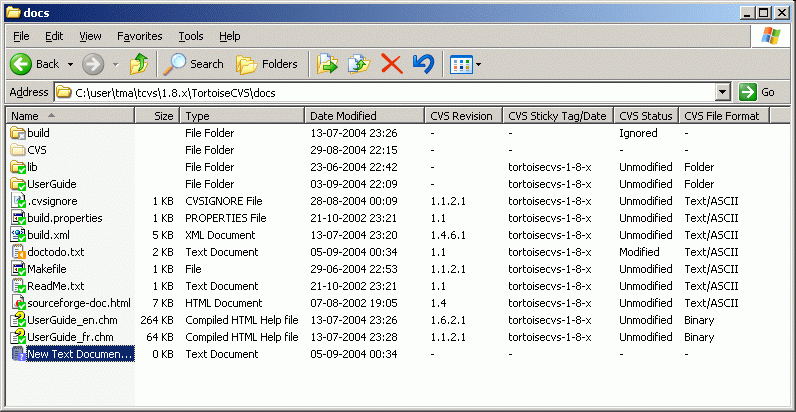Screen dimensions: 796x412
Task: Click Folder format of UserGuide row
Action: click(699, 184)
